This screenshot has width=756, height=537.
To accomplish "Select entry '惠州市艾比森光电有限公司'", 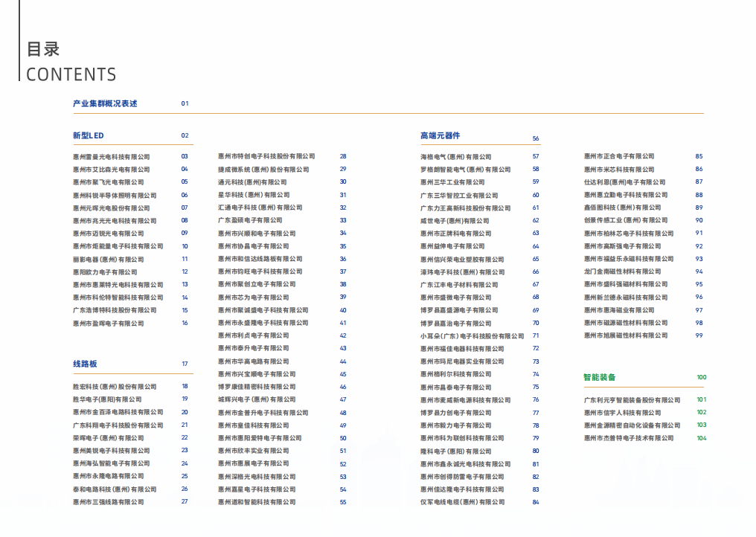I will (112, 170).
